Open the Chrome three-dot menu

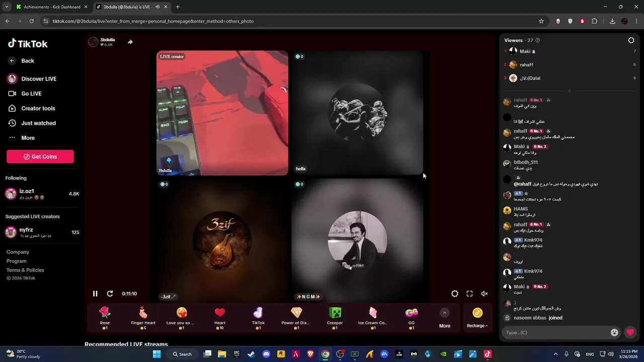point(637,21)
